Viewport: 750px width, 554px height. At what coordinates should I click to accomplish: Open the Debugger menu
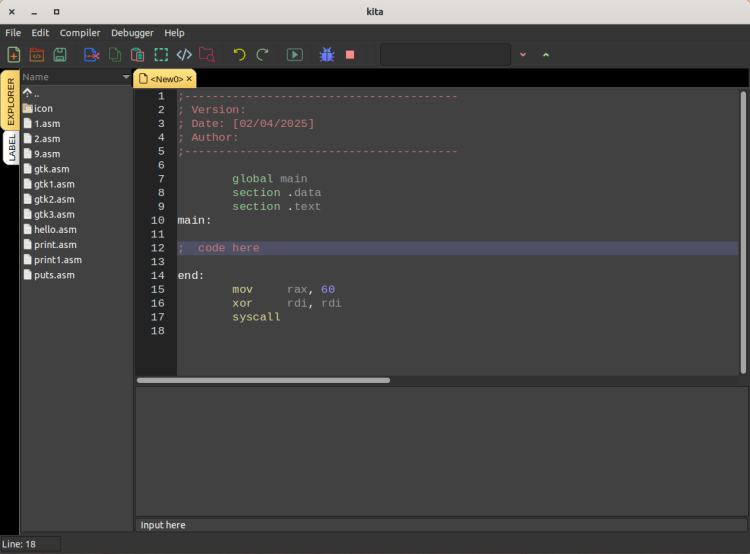(x=132, y=33)
